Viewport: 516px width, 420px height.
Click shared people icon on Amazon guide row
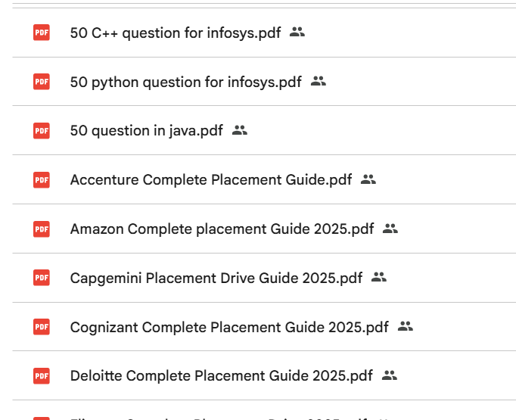coord(390,229)
